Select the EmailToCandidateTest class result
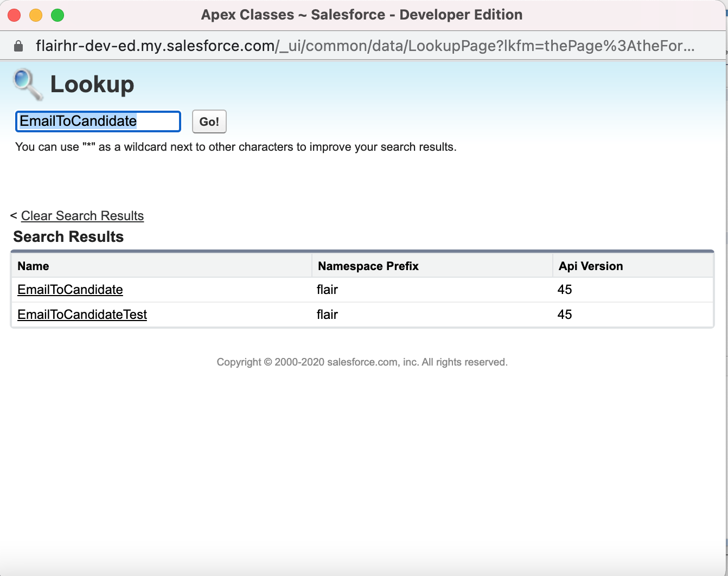This screenshot has height=576, width=728. pos(82,315)
